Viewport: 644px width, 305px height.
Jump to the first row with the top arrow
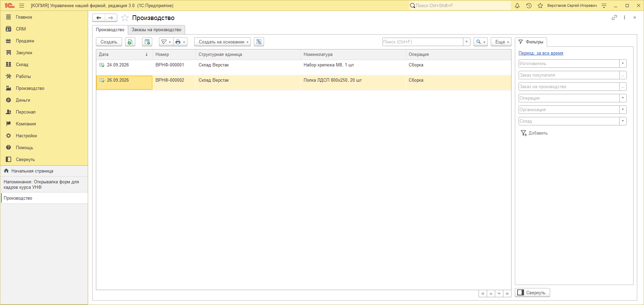pos(483,293)
